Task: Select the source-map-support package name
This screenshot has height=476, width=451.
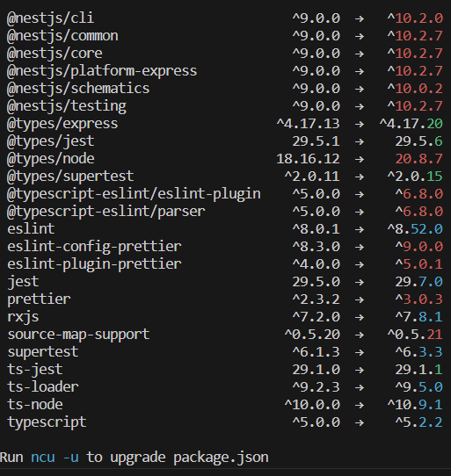Action: click(78, 335)
